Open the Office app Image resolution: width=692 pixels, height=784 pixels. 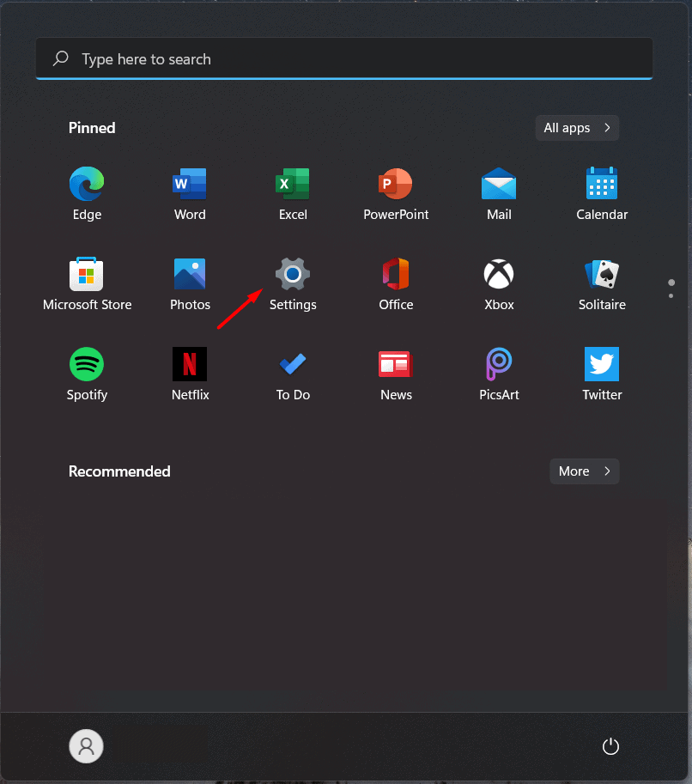pyautogui.click(x=396, y=275)
